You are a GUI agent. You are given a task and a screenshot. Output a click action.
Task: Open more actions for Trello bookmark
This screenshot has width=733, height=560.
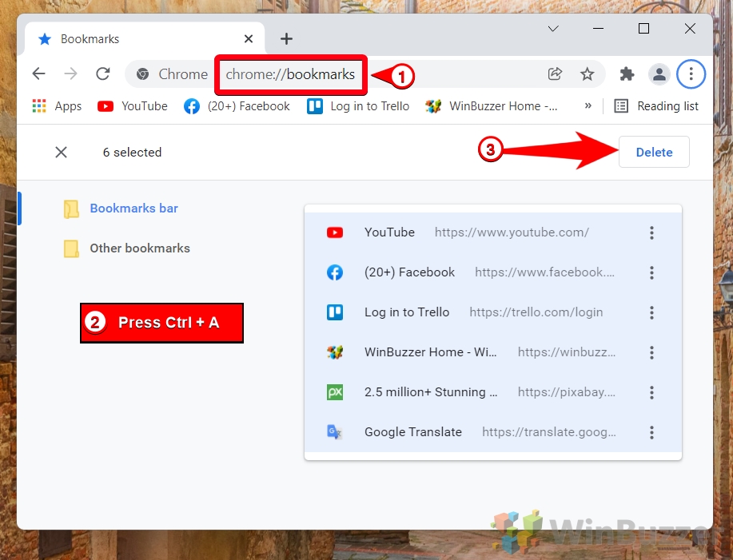651,312
